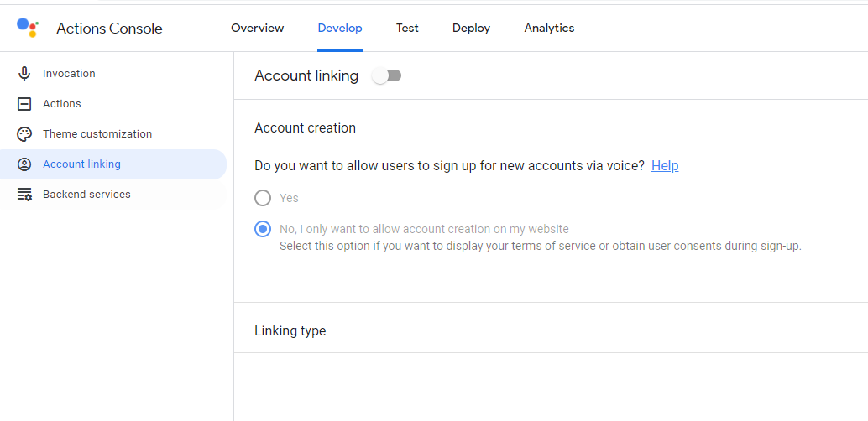The image size is (868, 421).
Task: Click the Theme customization palette icon
Action: coord(24,134)
